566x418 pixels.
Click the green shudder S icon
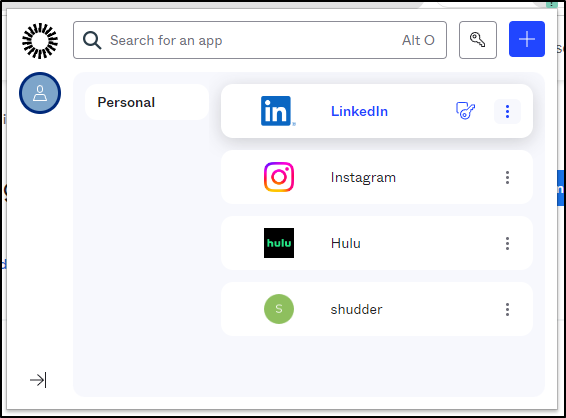coord(279,309)
